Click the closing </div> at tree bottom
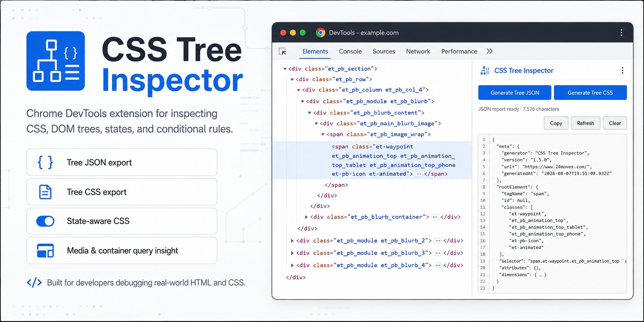The width and height of the screenshot is (644, 322). 296,277
